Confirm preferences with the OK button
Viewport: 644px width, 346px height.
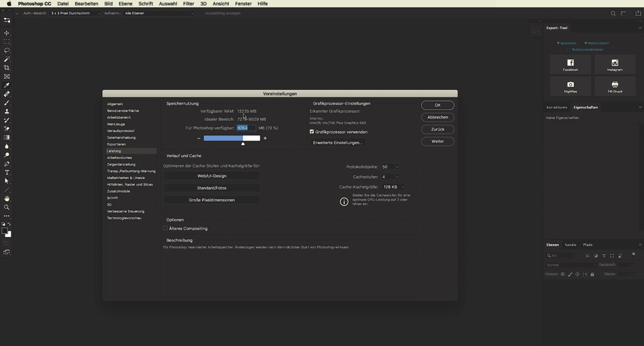pos(437,105)
